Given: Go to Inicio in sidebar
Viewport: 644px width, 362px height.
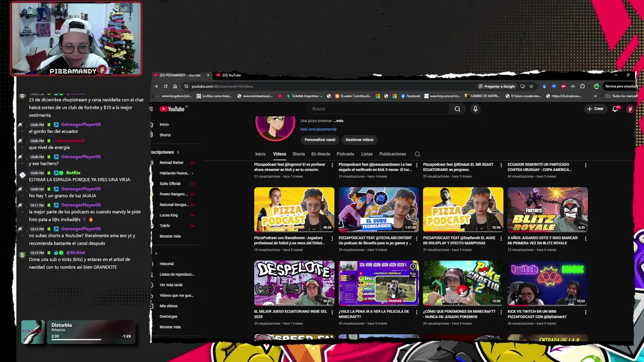Looking at the screenshot, I should [x=164, y=125].
